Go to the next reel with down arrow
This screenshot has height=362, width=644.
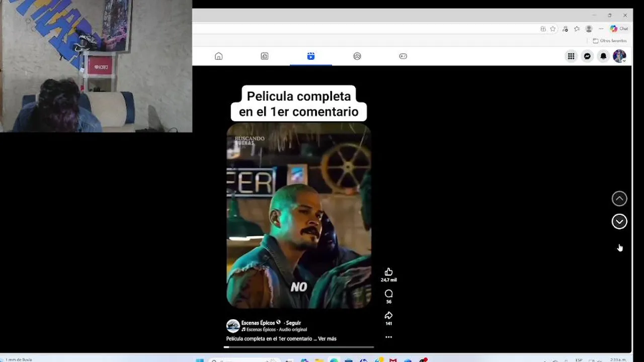619,221
